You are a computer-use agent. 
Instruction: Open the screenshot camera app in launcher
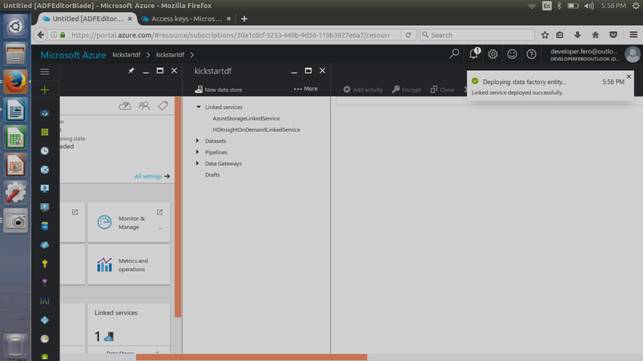(16, 221)
